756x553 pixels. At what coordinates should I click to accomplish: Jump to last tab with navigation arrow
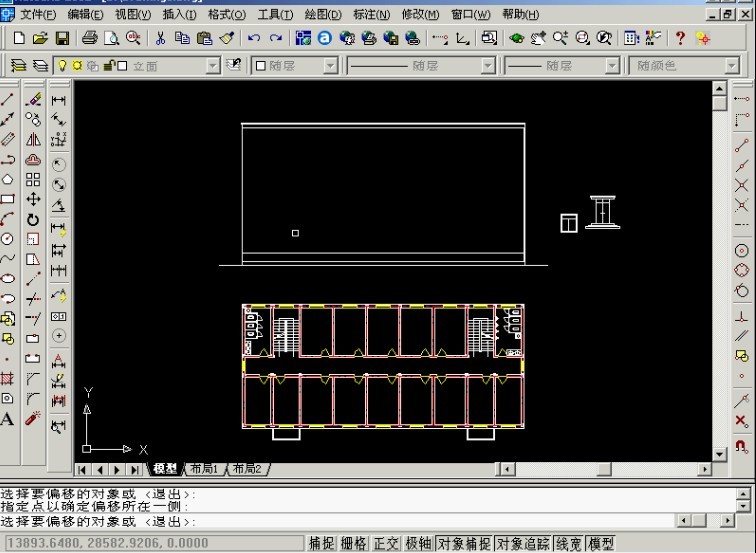135,469
